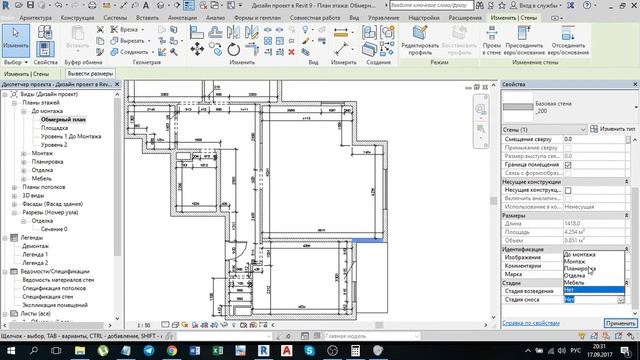This screenshot has height=360, width=640.
Task: Collapse the Размеры properties group
Action: click(627, 215)
